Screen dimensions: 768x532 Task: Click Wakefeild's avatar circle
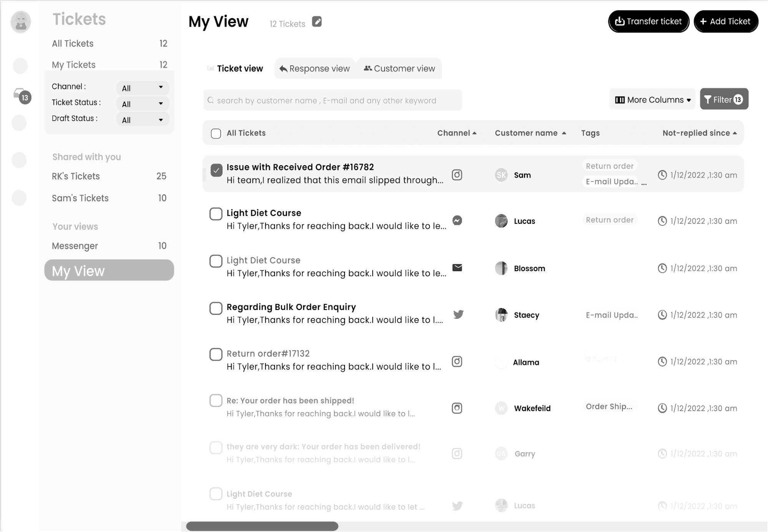(x=501, y=408)
